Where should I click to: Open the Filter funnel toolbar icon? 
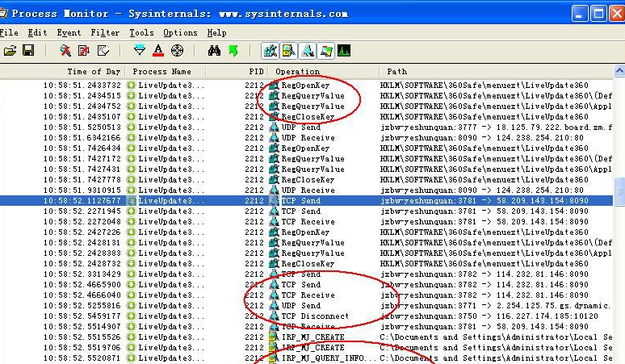[140, 51]
